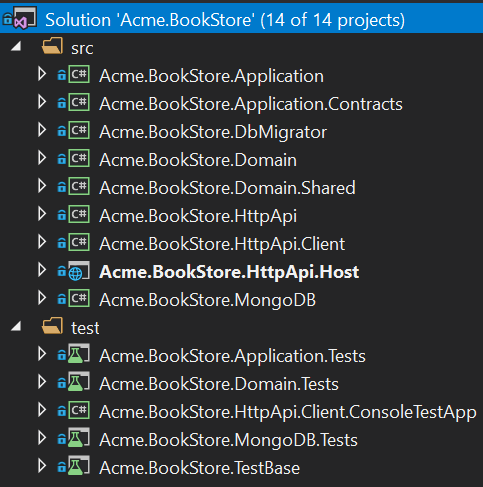Collapse the src solution folder
The image size is (483, 487).
[x=16, y=46]
